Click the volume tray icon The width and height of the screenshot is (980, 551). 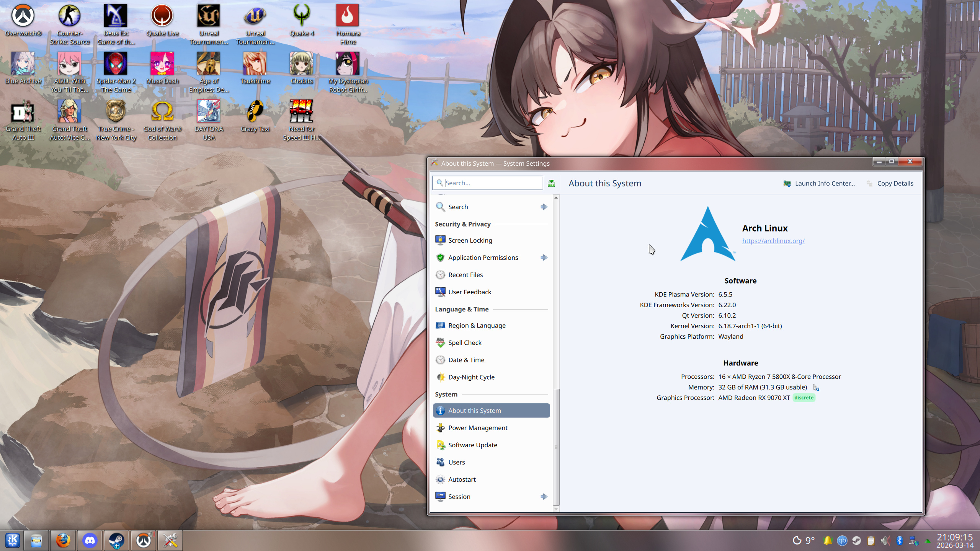click(885, 540)
